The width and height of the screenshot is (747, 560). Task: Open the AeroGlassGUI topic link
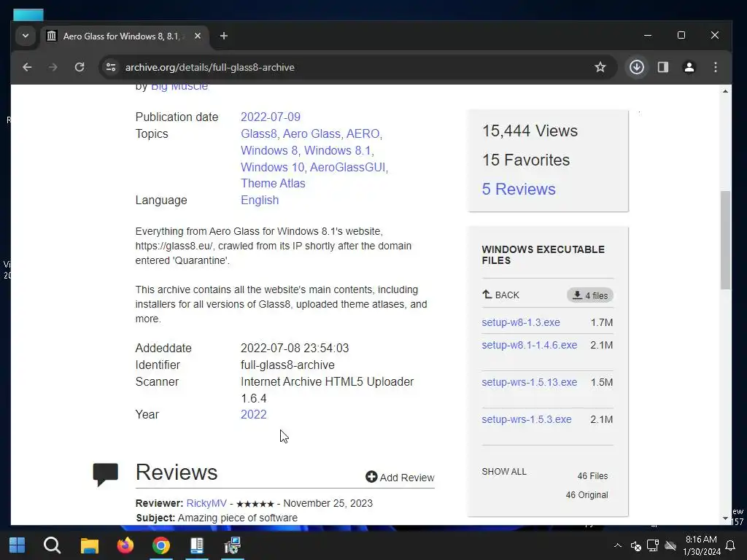pyautogui.click(x=347, y=168)
